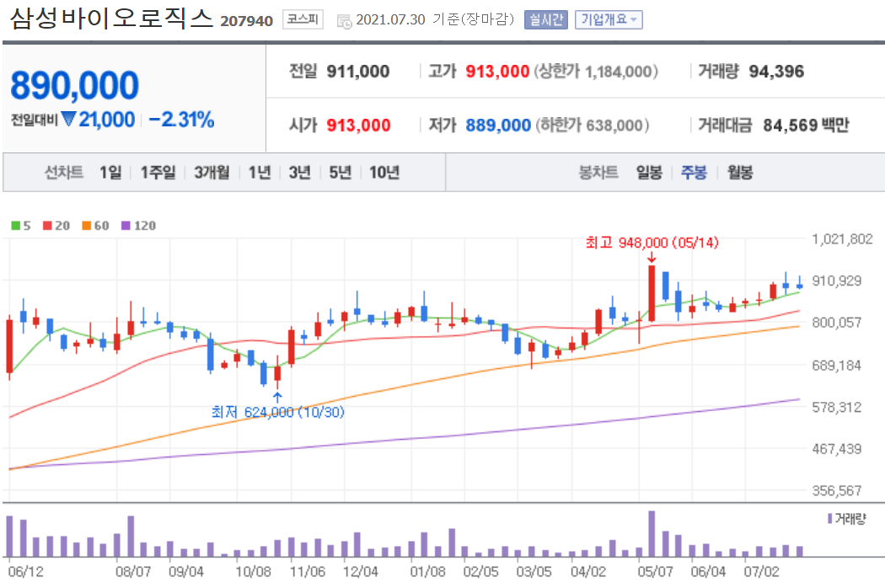The height and width of the screenshot is (588, 885).
Task: Click the 689,184 axis label
Action: (836, 366)
